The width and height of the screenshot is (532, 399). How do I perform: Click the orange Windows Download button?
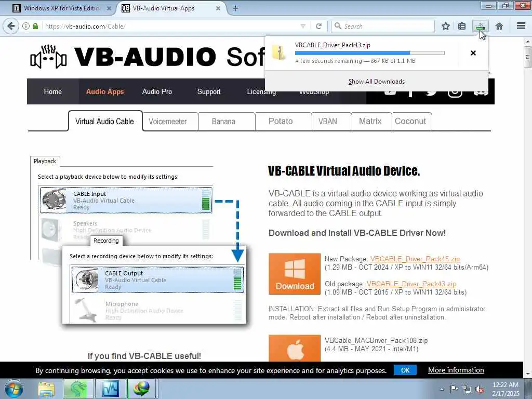pyautogui.click(x=295, y=274)
